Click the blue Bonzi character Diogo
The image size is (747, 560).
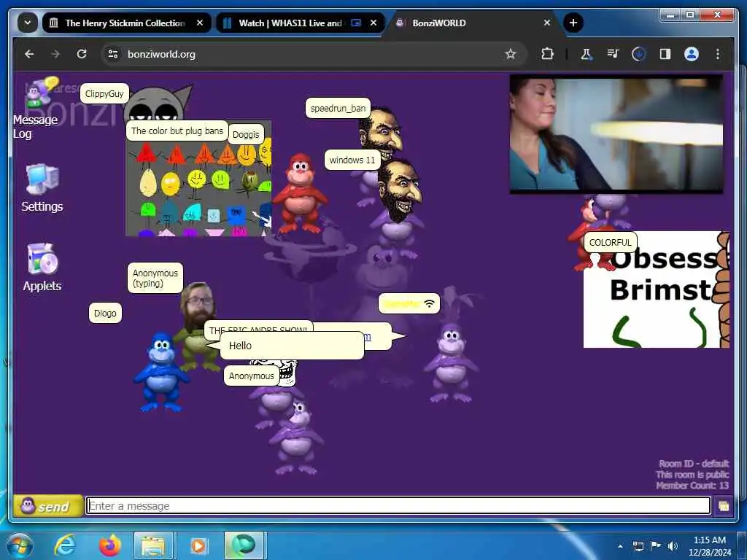[x=161, y=373]
